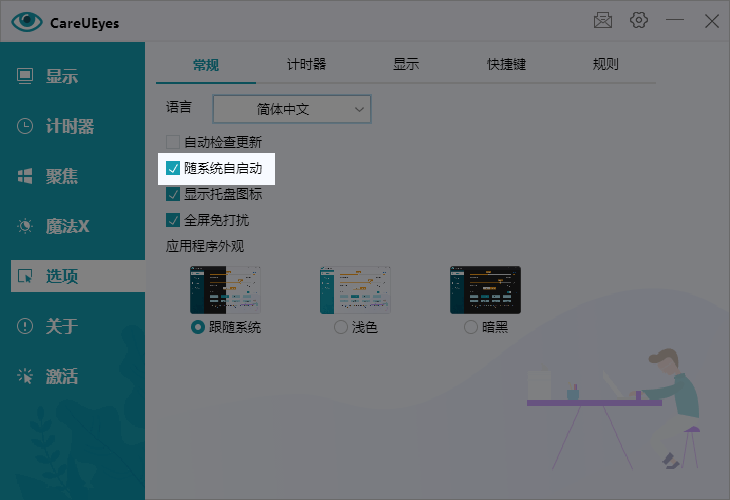This screenshot has width=730, height=500.
Task: Uncheck 随系统自启动 checkbox
Action: coord(173,168)
